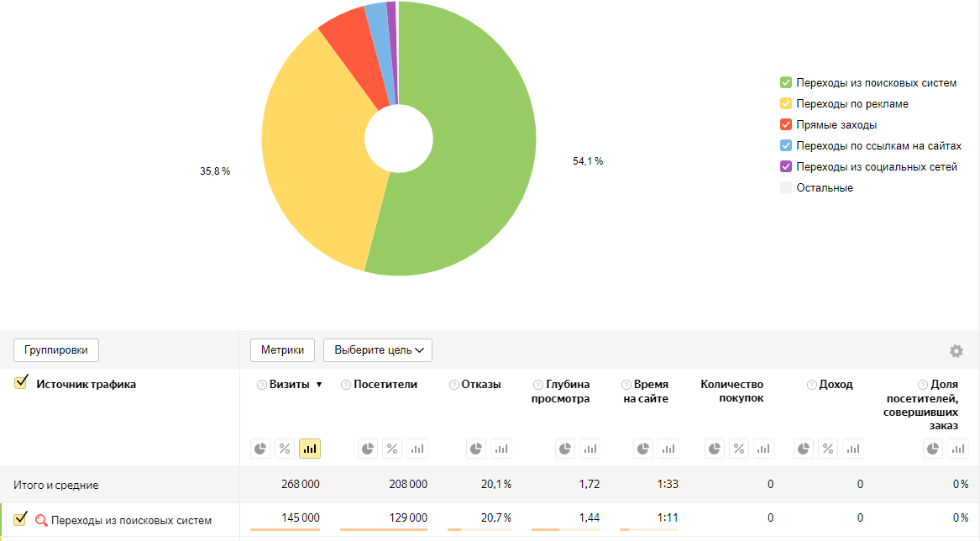
Task: Toggle Источник трафика header checkbox
Action: pos(21,383)
